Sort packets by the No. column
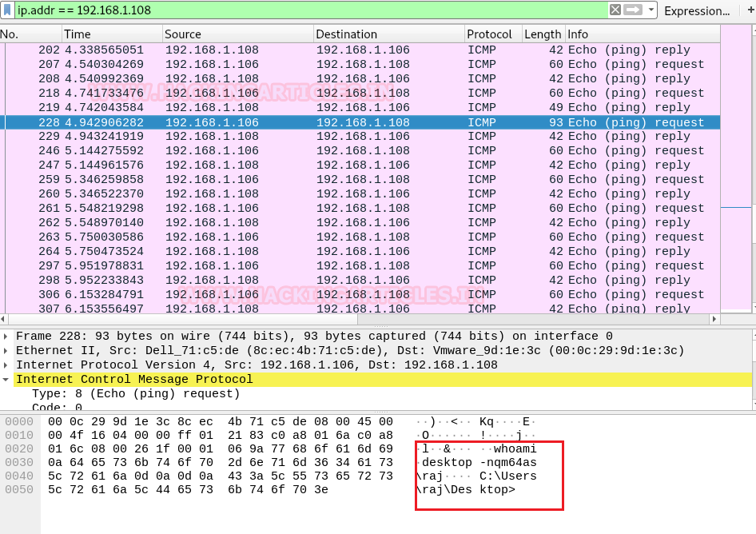Viewport: 756px width, 534px height. pos(31,34)
